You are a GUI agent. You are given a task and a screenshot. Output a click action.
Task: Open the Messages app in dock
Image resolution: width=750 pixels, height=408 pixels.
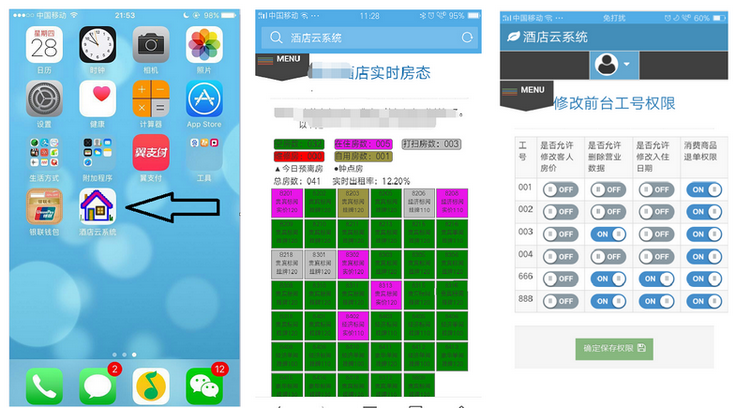coord(98,385)
